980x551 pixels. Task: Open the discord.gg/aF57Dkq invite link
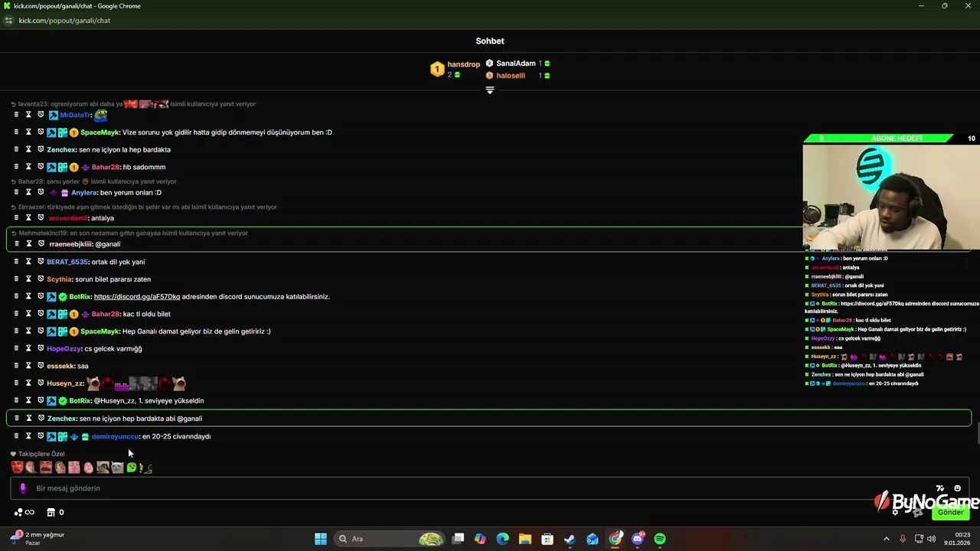137,296
